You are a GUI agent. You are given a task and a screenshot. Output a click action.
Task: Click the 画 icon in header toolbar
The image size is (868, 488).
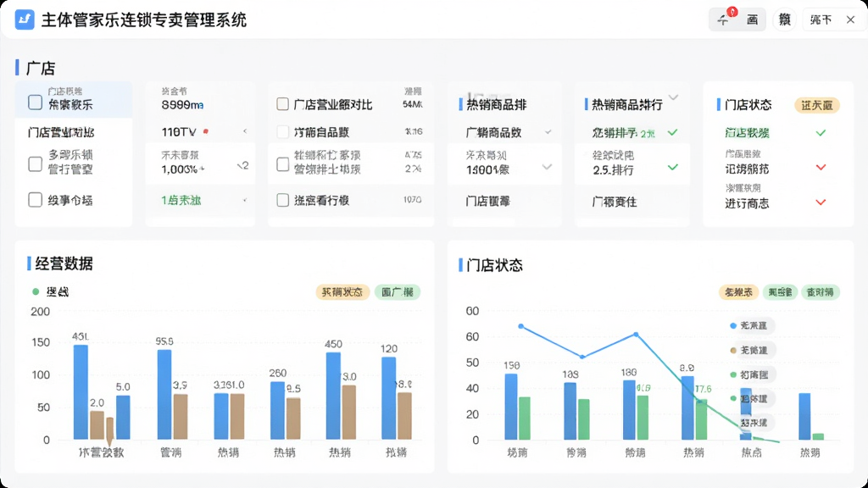[x=753, y=20]
